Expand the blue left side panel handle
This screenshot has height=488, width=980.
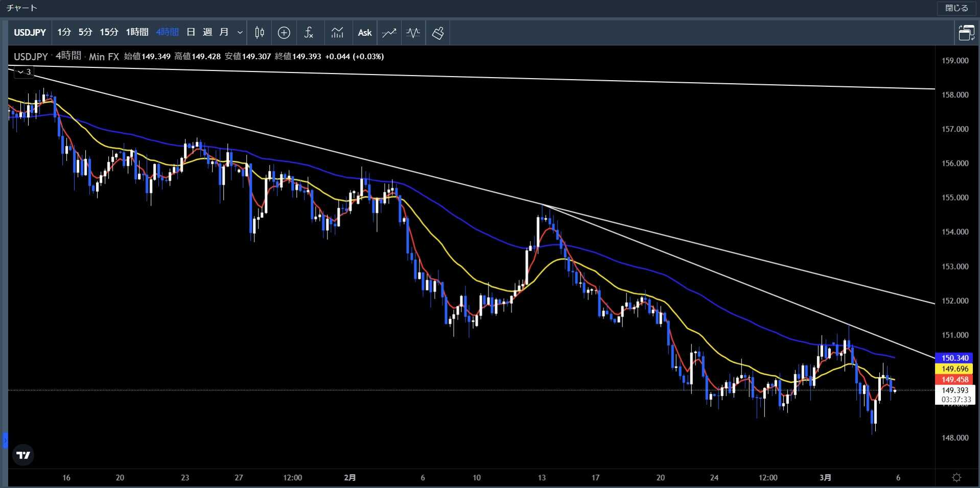coord(5,440)
